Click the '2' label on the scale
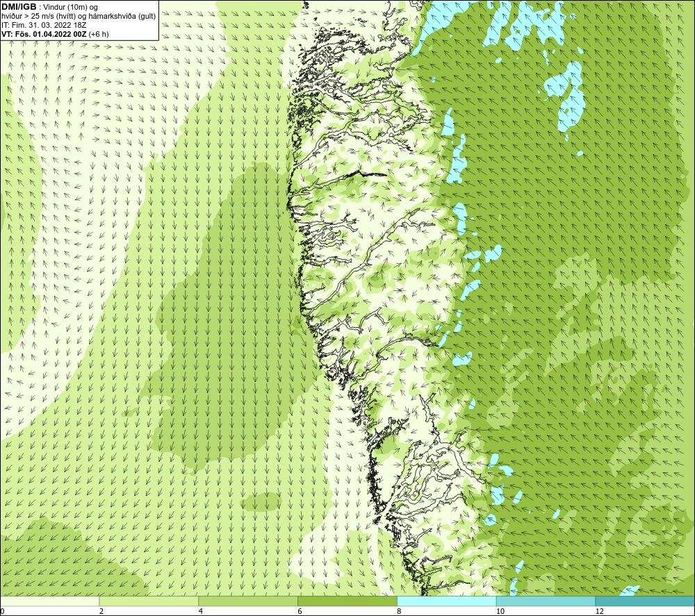 101,611
